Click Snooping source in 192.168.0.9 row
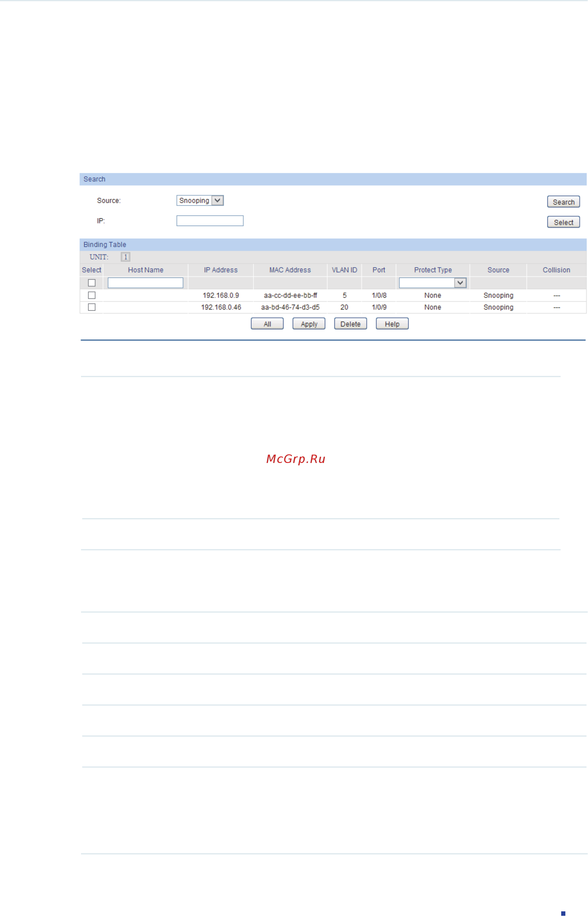 (x=498, y=295)
